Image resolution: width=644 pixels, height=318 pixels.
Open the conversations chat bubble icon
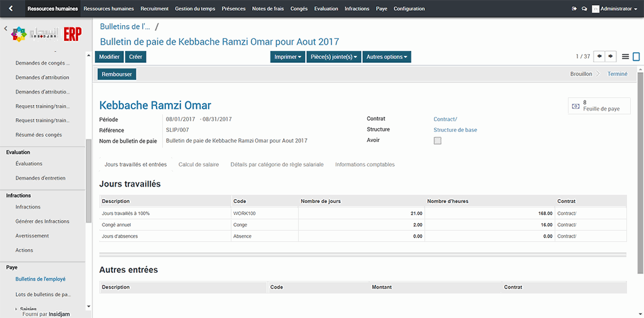(584, 9)
